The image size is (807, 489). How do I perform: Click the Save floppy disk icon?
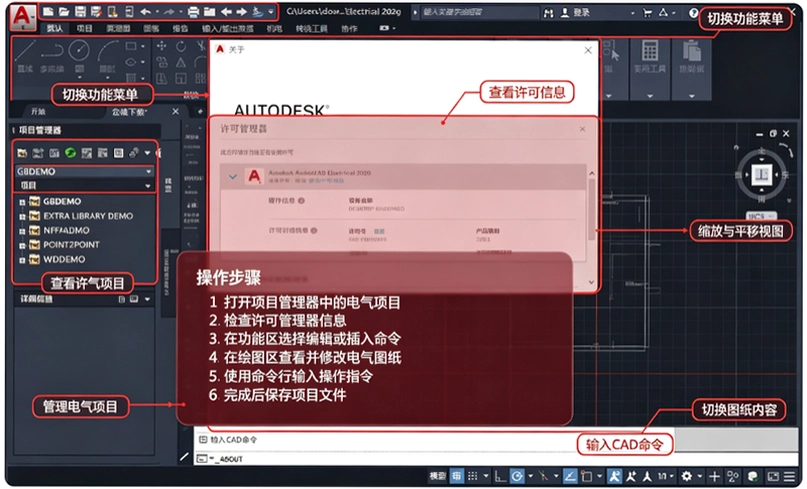(80, 11)
